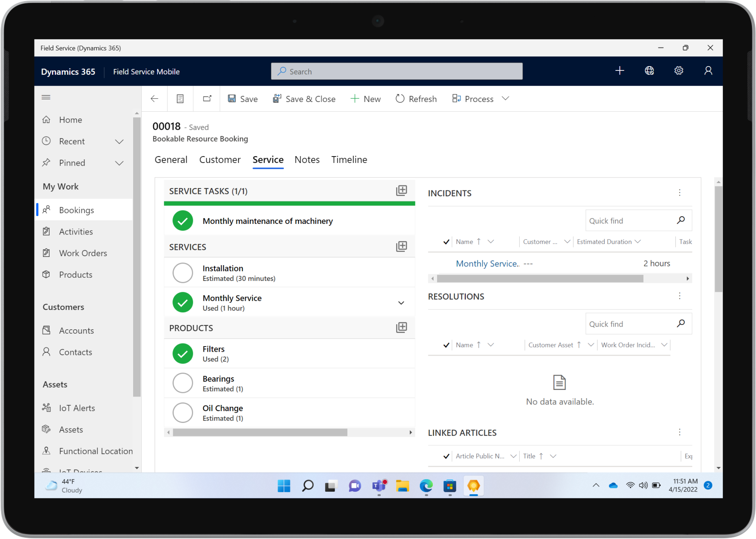Click the green service tasks progress bar
Screen dimensions: 756x539
pos(289,203)
